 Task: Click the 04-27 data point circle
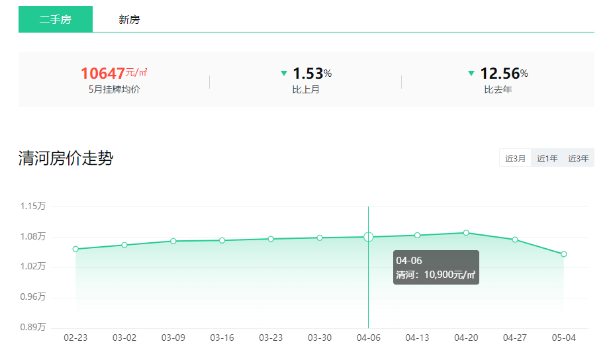515,240
